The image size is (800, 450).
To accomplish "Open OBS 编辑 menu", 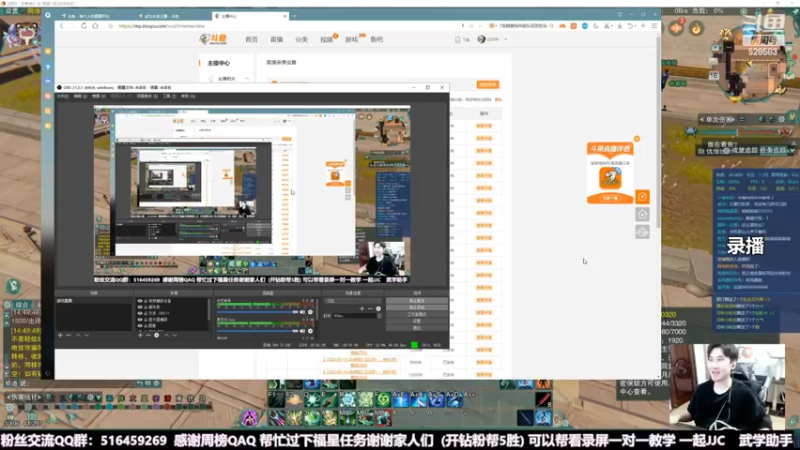I will (80, 96).
